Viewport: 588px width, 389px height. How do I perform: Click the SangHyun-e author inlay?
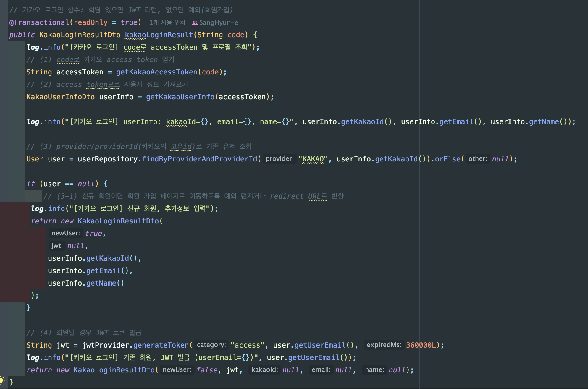pyautogui.click(x=218, y=22)
